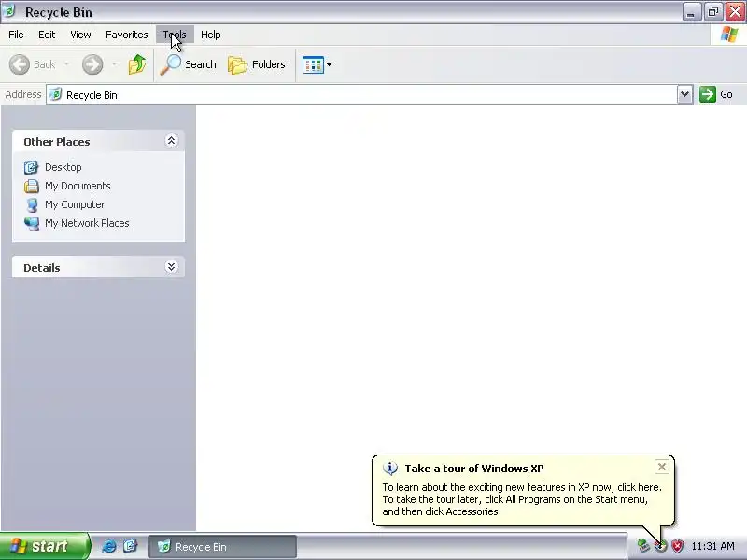Click the green Go arrow icon
Image resolution: width=747 pixels, height=560 pixels.
tap(708, 94)
